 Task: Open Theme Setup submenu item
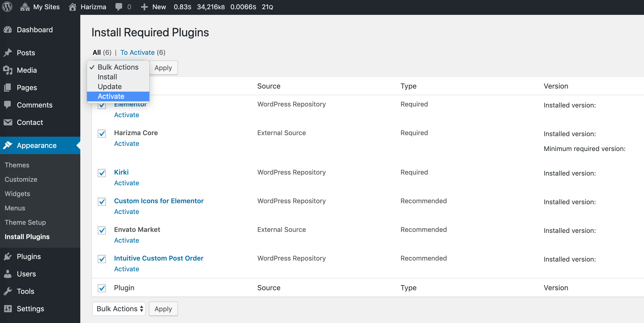(25, 222)
